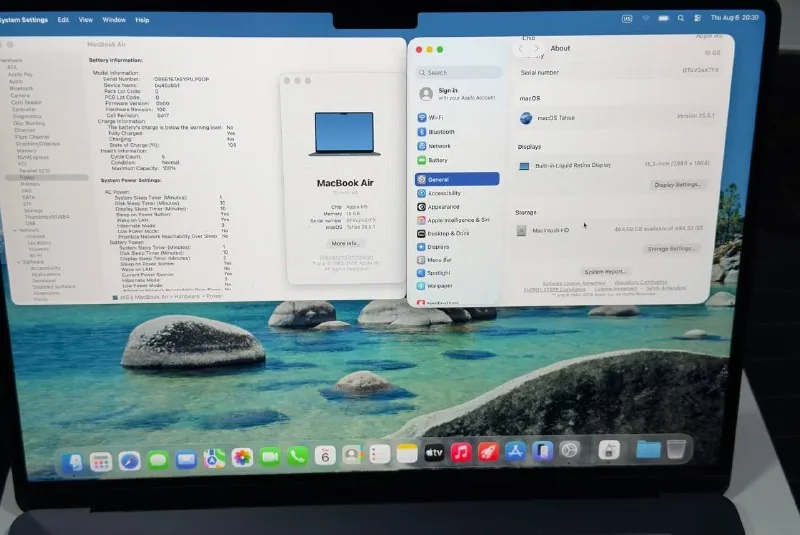Go back using the About pane's back arrow

520,48
